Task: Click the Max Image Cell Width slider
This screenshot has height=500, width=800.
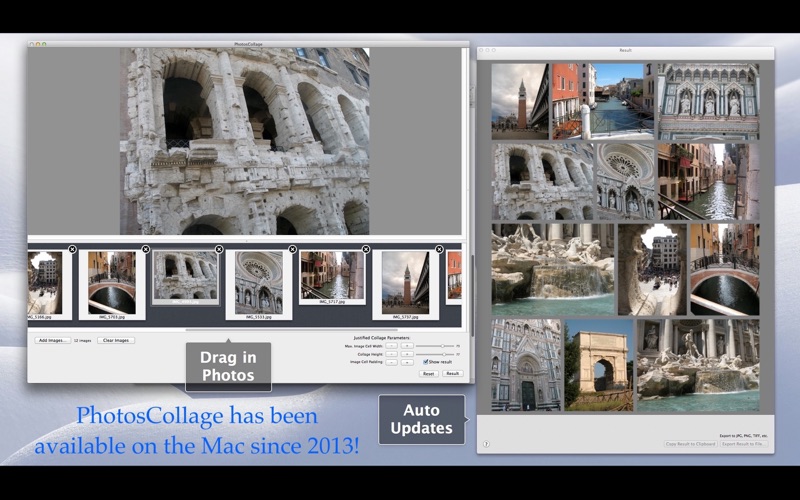Action: [x=435, y=346]
